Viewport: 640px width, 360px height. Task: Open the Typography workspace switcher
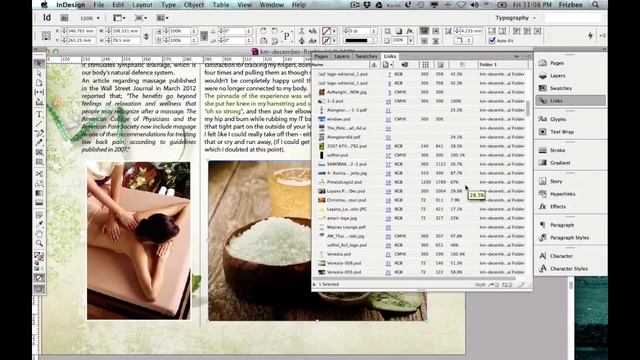click(515, 18)
